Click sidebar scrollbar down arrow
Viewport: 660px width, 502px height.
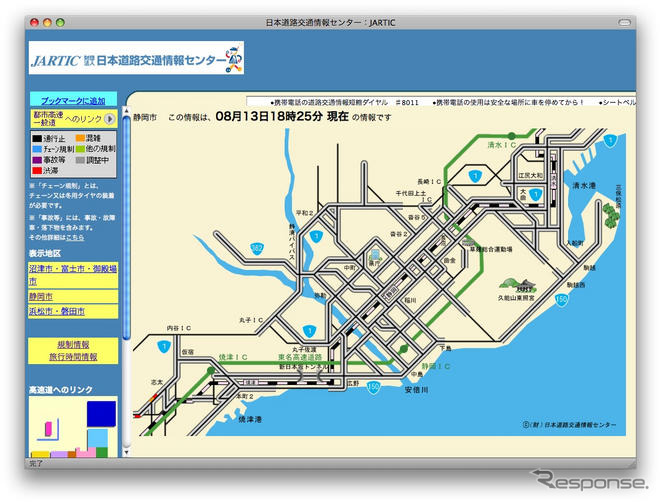(126, 453)
